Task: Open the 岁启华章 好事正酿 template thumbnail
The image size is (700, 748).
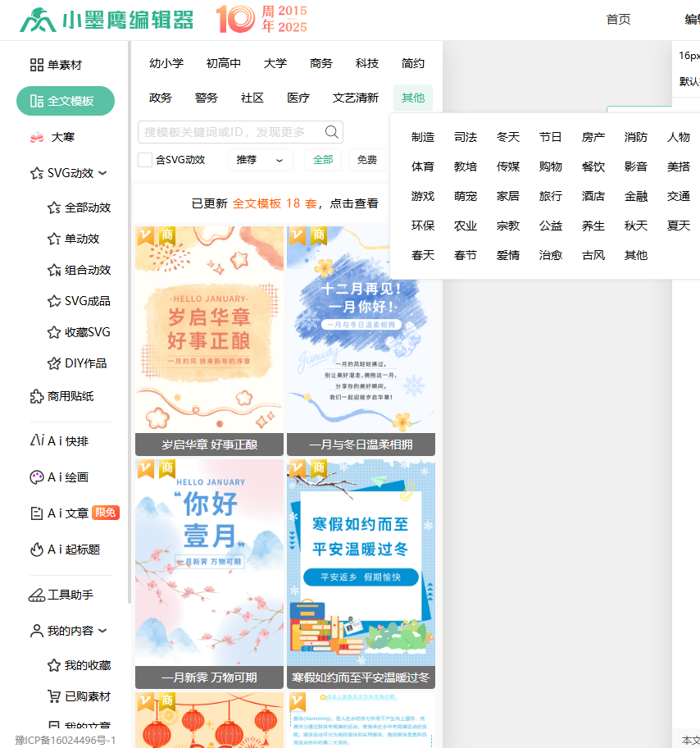Action: click(209, 328)
